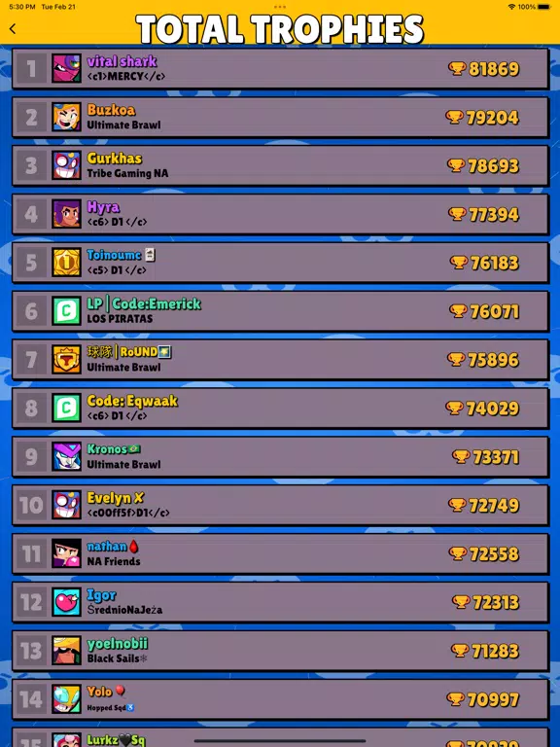Select Code:Eqwaak leaderboard entry
This screenshot has height=747, width=560.
pos(280,408)
